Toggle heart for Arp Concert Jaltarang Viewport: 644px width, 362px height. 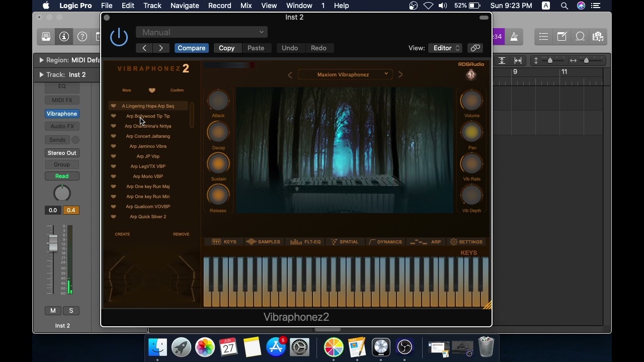click(113, 136)
